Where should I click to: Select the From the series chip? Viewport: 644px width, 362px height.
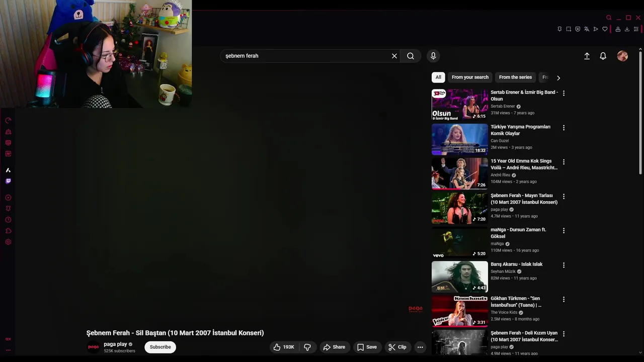coord(515,77)
